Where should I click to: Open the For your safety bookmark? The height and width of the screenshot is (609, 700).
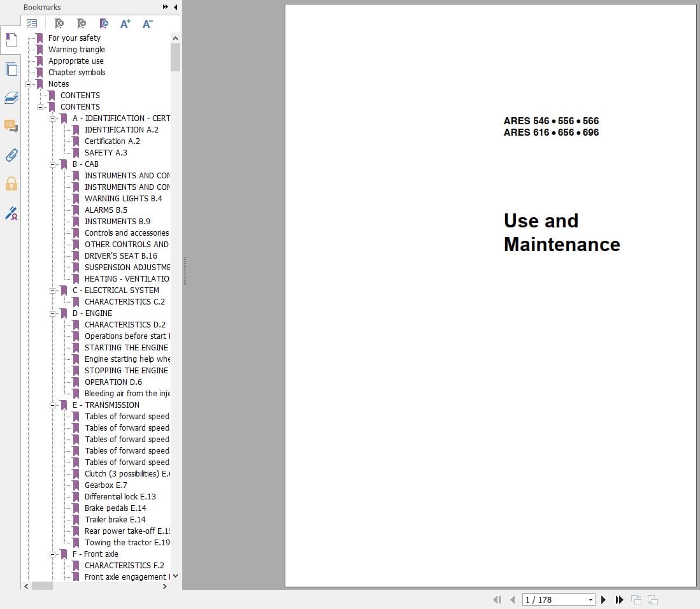(74, 38)
